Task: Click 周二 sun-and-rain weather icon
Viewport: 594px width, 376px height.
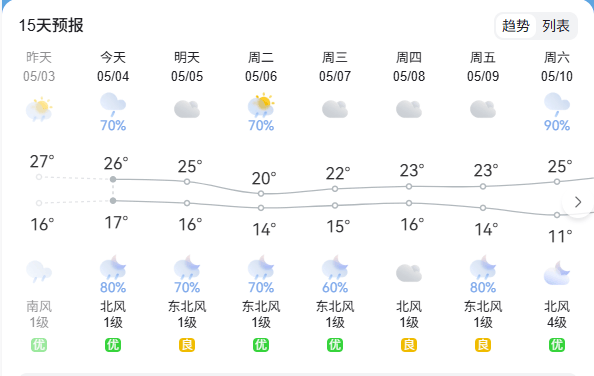Action: click(261, 105)
